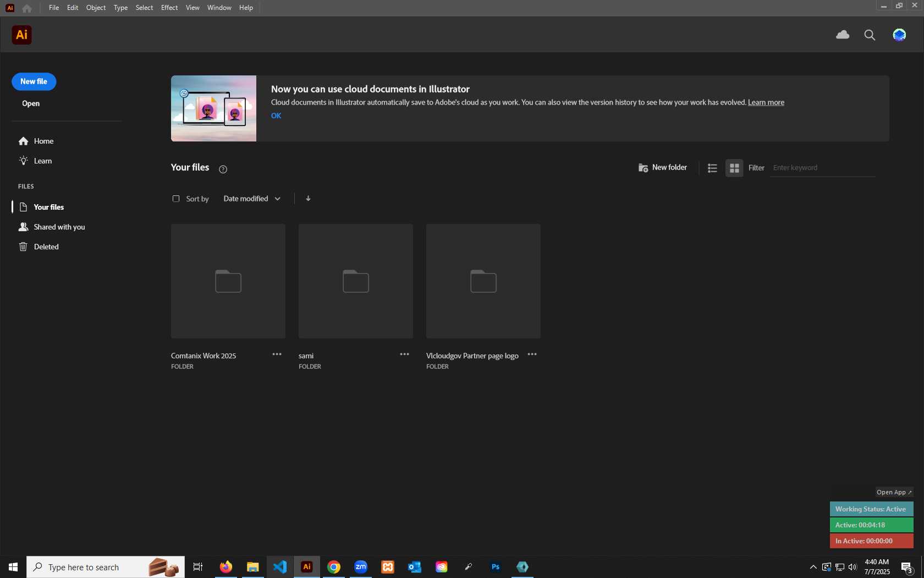Click the Windows Start button
Viewport: 924px width, 578px height.
click(x=13, y=567)
